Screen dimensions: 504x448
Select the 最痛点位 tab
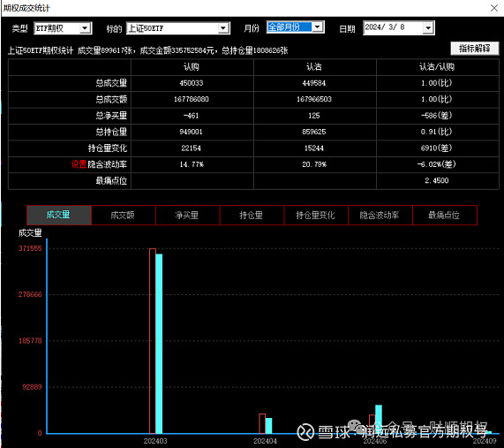(445, 215)
